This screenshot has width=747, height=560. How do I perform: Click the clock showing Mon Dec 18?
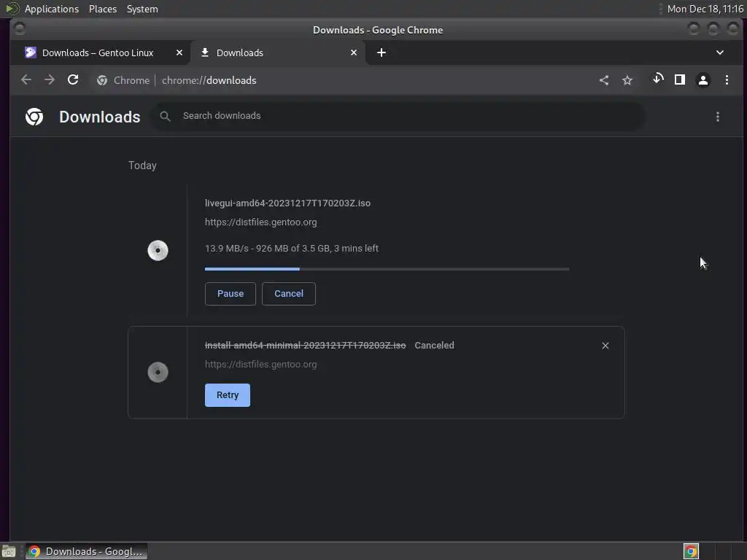pyautogui.click(x=705, y=9)
